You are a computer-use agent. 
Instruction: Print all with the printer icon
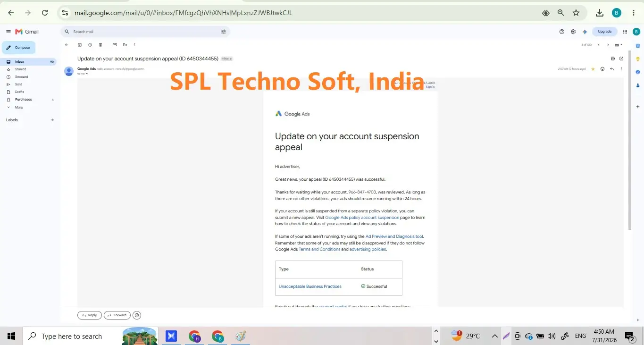(613, 59)
